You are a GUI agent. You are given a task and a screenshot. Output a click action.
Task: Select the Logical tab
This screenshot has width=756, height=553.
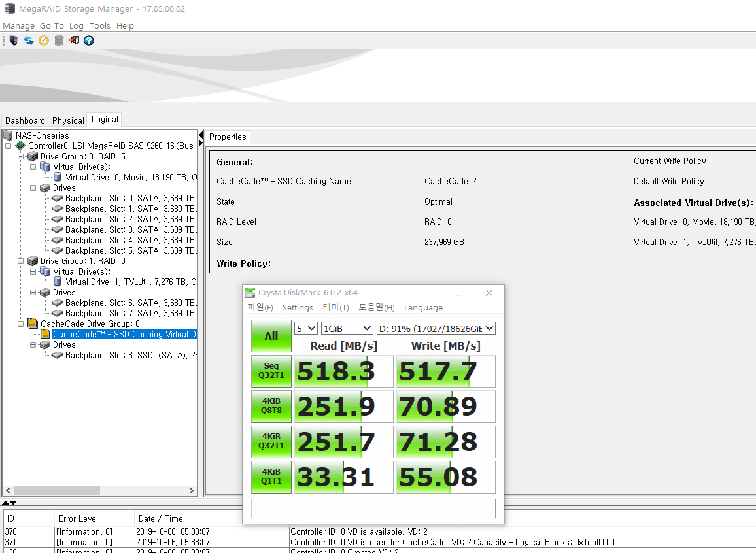105,120
